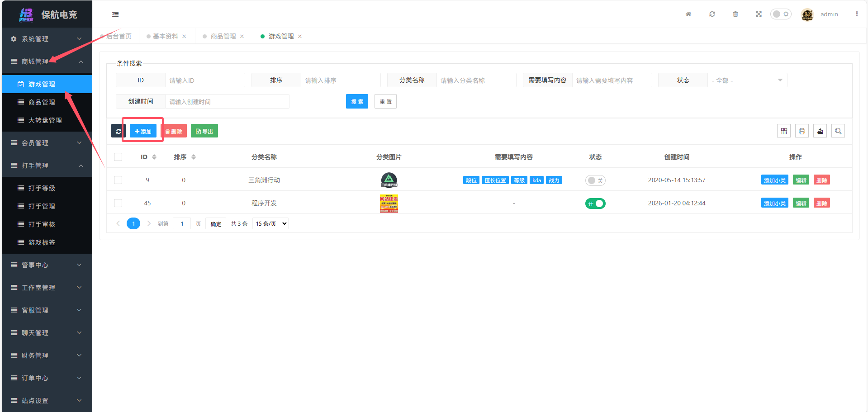The image size is (868, 412).
Task: Click the refresh icon in top header
Action: coord(712,14)
